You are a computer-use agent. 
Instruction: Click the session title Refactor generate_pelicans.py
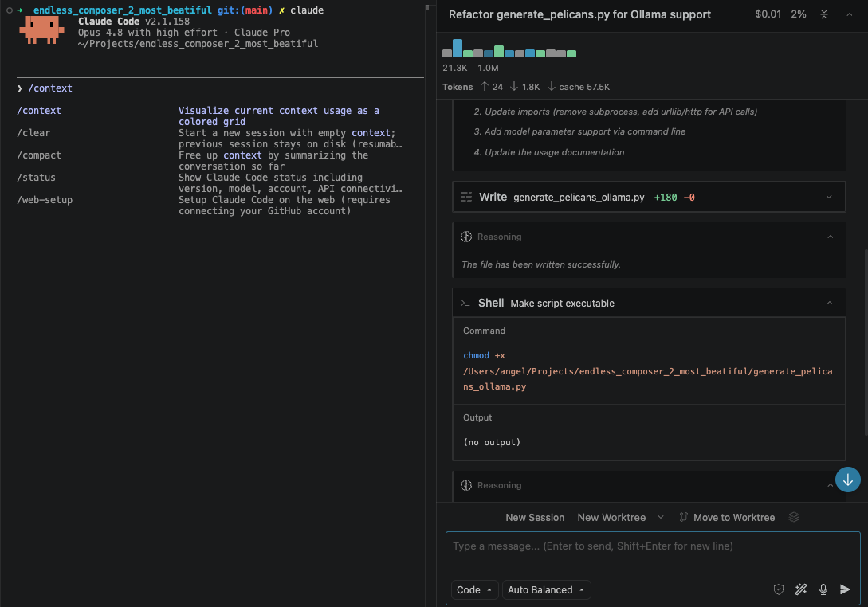(x=579, y=14)
